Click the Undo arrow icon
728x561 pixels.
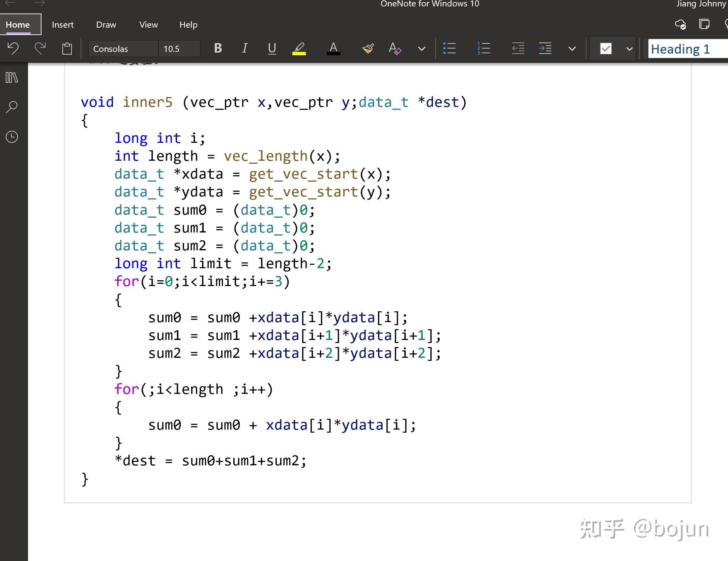coord(13,49)
